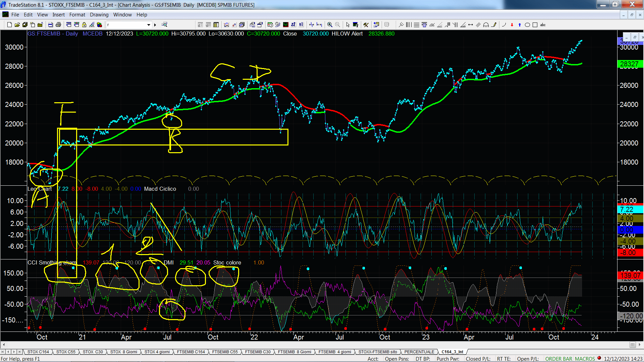Click the zoom out magnifier icon

337,25
